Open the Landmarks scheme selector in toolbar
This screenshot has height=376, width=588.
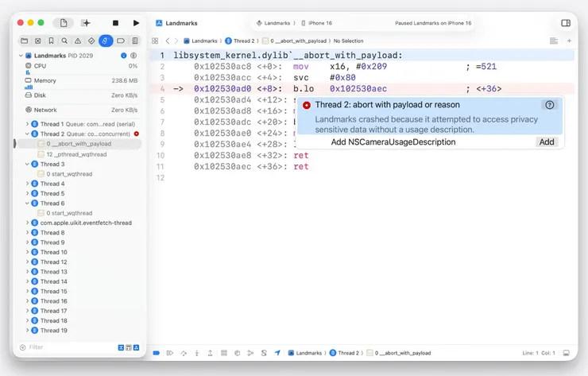[274, 23]
